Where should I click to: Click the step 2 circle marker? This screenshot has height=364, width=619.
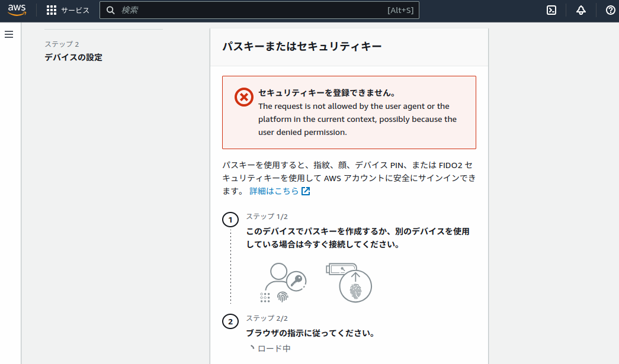[230, 322]
